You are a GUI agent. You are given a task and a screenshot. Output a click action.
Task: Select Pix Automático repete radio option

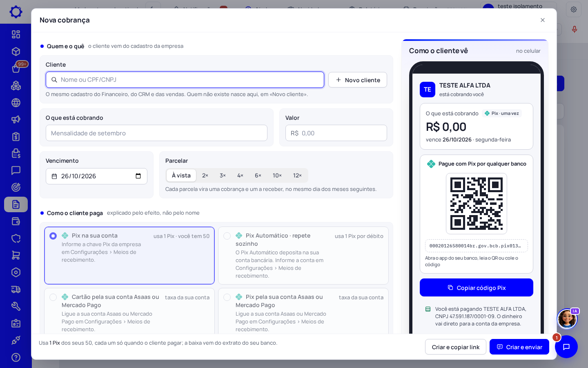tap(227, 236)
